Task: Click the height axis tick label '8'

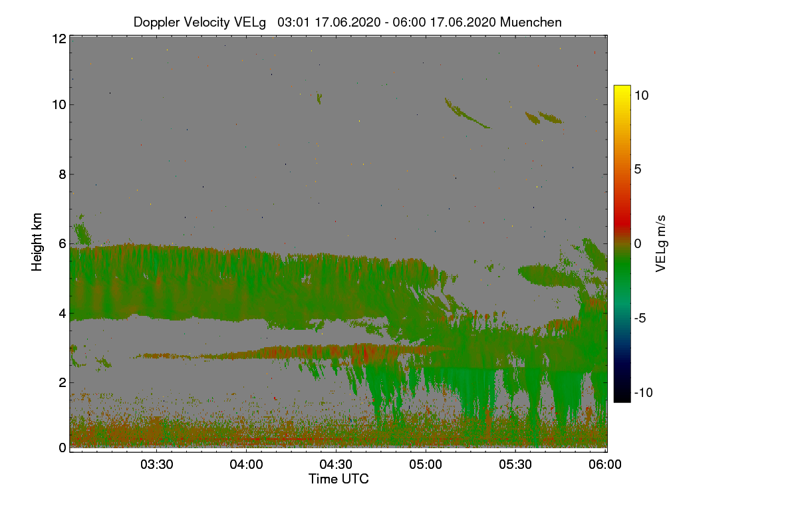Action: [x=63, y=174]
